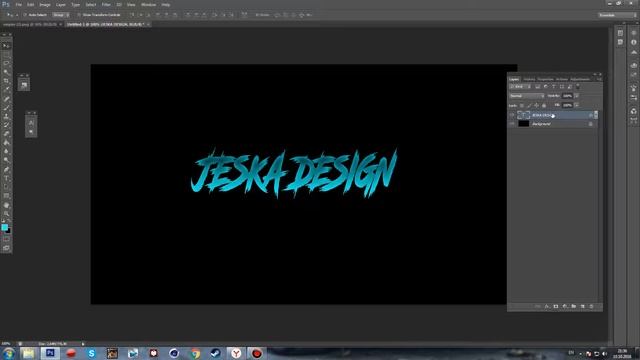
Task: Select the Shape tool
Action: coord(6,196)
